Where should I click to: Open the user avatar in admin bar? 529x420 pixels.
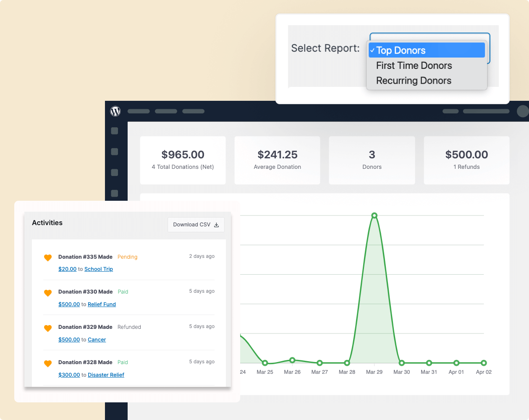click(522, 111)
